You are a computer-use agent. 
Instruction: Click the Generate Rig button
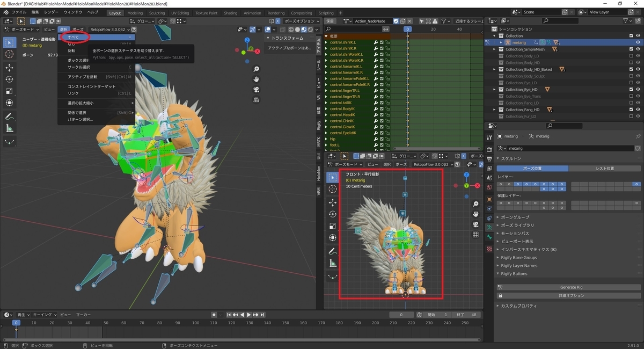coord(568,287)
